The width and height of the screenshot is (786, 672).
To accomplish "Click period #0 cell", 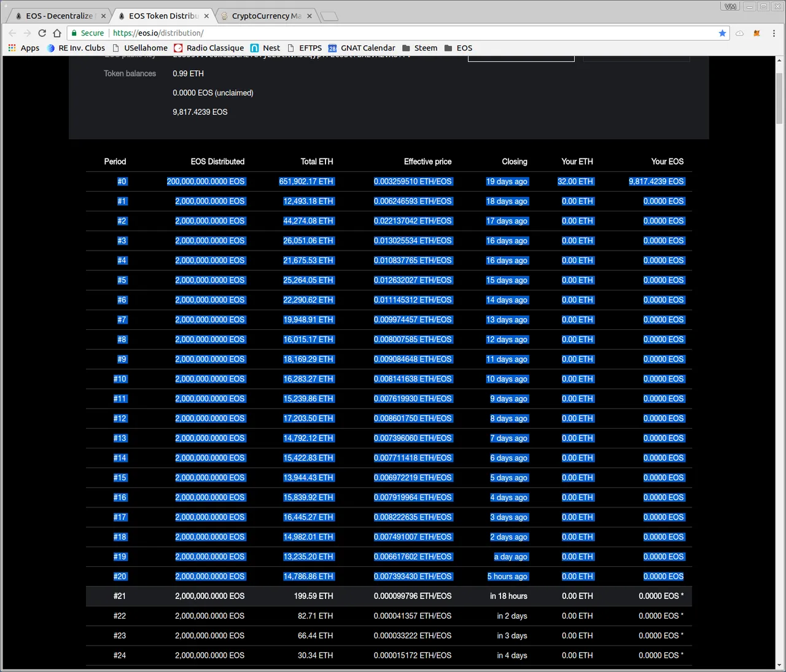I will tap(122, 181).
